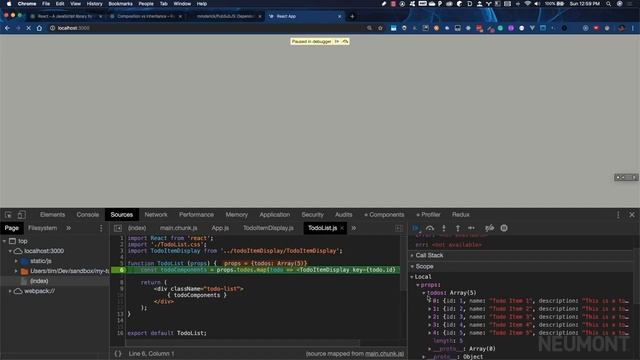Viewport: 640px width, 360px height.
Task: Switch to the Performance panel
Action: pyautogui.click(x=196, y=215)
